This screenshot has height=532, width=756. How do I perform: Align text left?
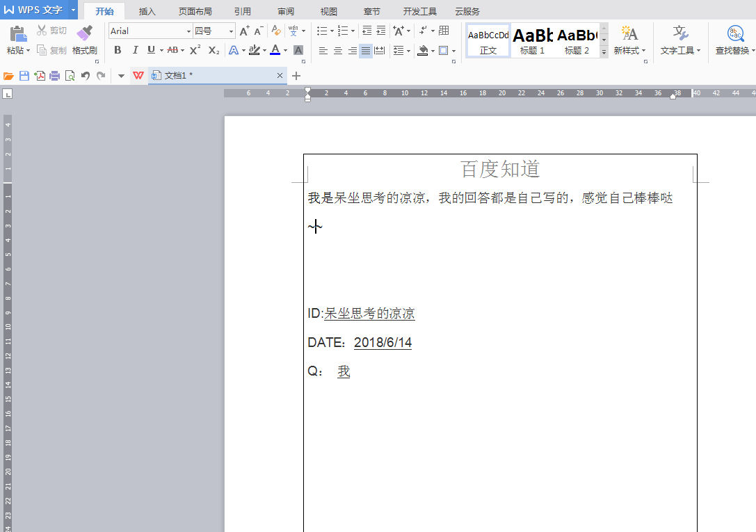tap(323, 51)
